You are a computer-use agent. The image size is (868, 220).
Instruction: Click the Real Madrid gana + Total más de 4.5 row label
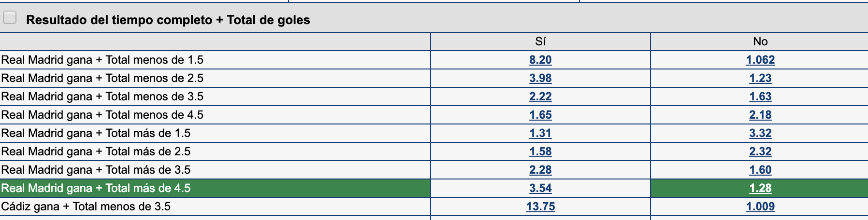click(96, 188)
